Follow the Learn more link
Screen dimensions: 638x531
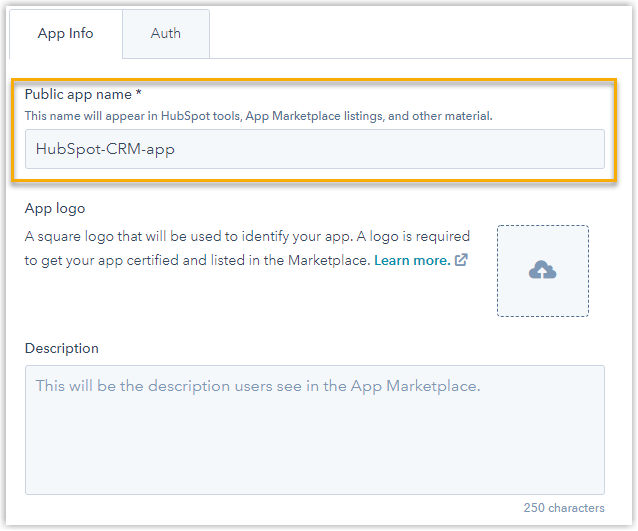click(411, 260)
